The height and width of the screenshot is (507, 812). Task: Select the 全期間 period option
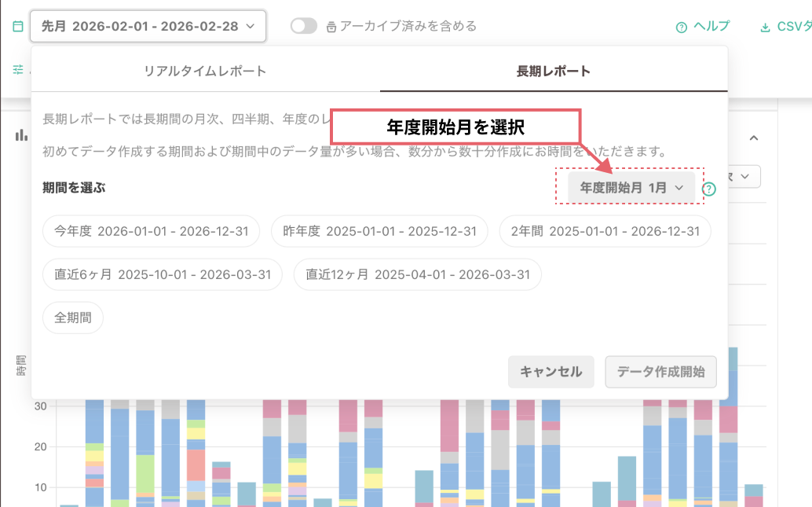tap(72, 318)
